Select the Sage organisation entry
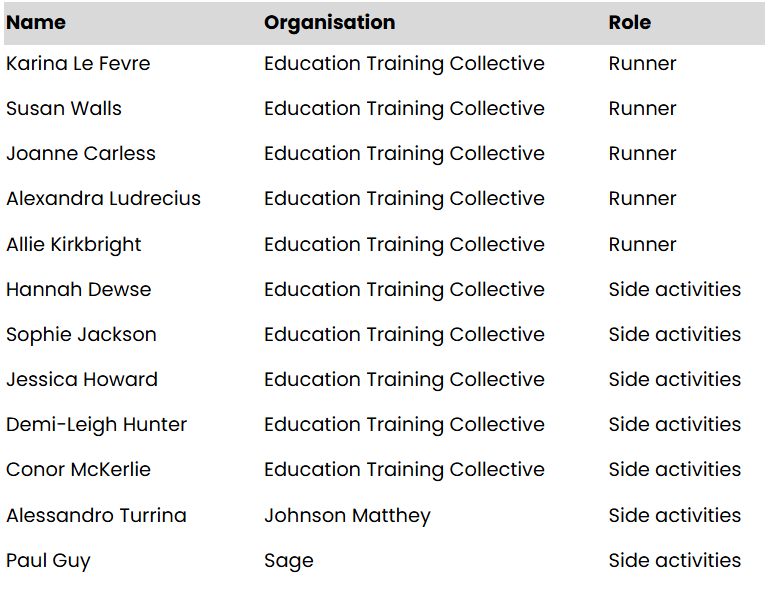This screenshot has height=590, width=766. coord(288,560)
